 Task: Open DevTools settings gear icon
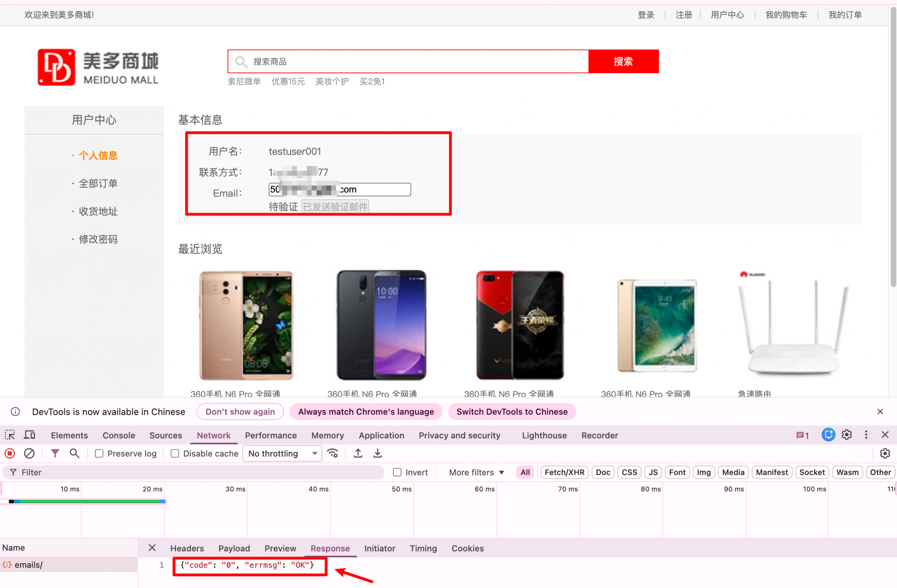pos(847,435)
